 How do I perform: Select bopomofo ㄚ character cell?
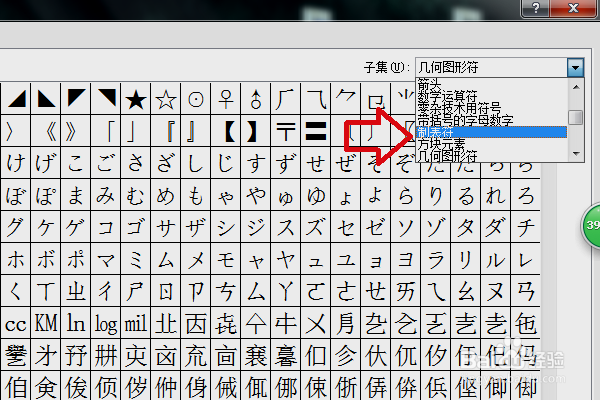(285, 292)
